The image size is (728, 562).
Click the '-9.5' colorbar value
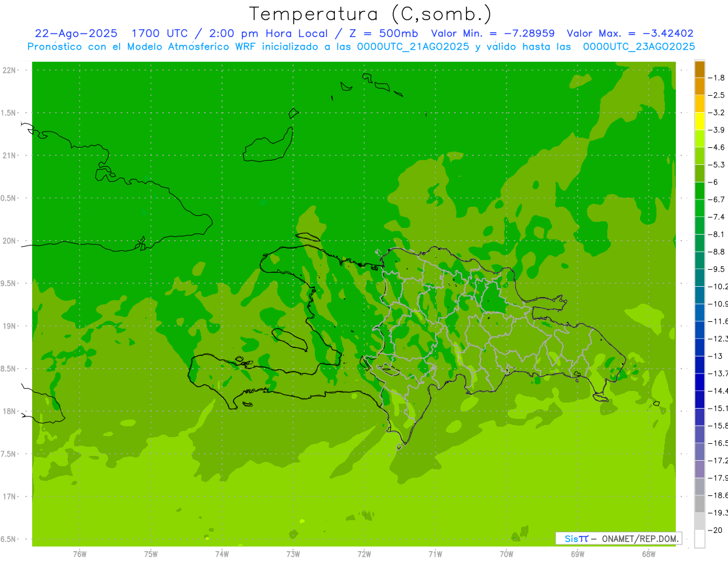(717, 269)
